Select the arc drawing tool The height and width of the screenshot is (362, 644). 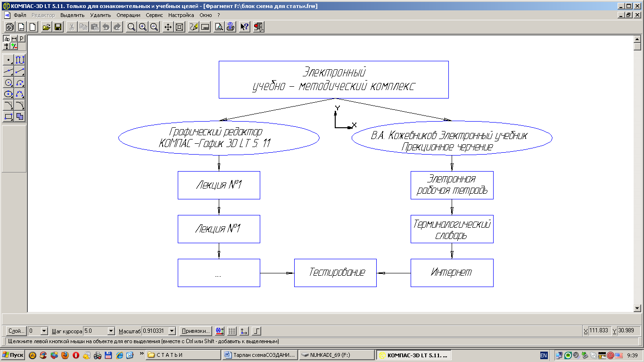tap(20, 82)
